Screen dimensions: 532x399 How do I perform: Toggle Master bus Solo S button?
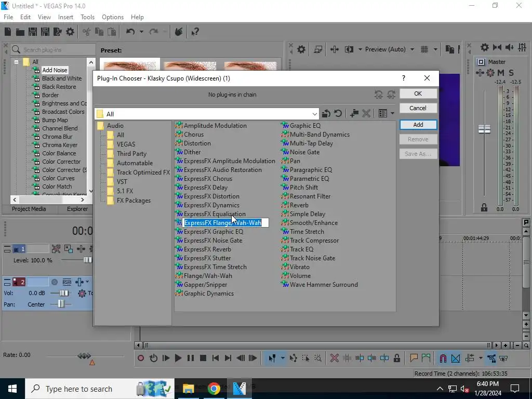(511, 73)
